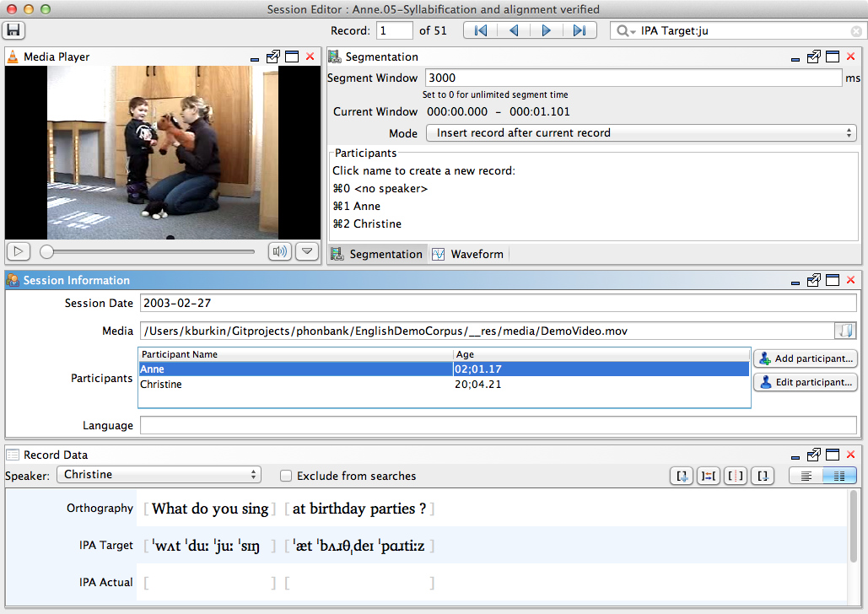Advance to the next record
The width and height of the screenshot is (868, 614).
[x=547, y=30]
